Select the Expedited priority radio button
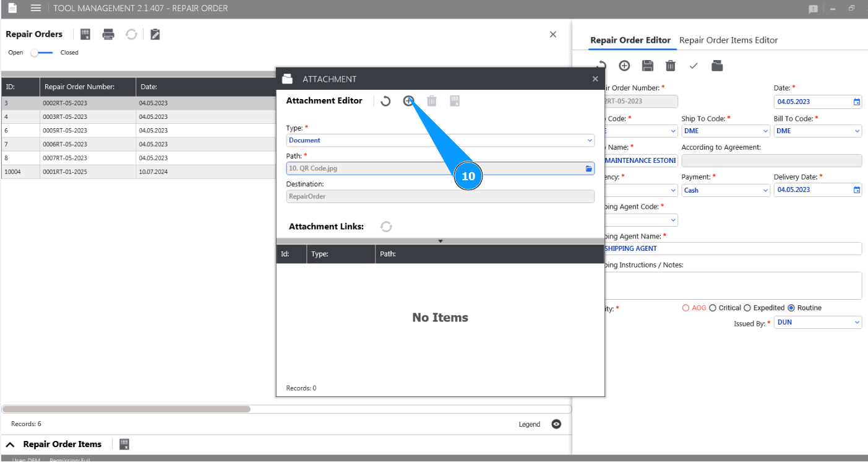This screenshot has width=868, height=462. [x=747, y=308]
